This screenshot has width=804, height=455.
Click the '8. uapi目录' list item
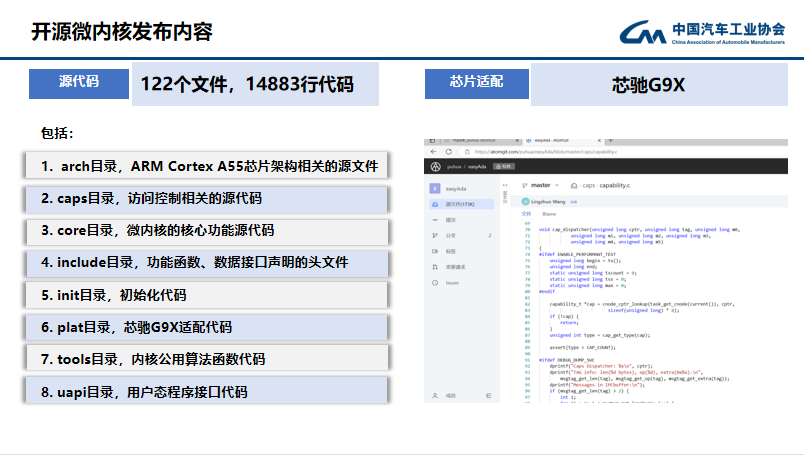(x=206, y=392)
